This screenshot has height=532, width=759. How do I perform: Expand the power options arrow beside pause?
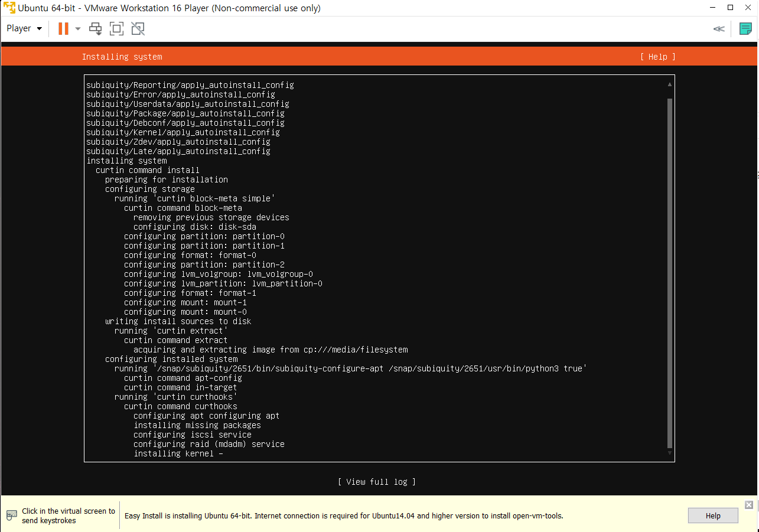coord(77,28)
